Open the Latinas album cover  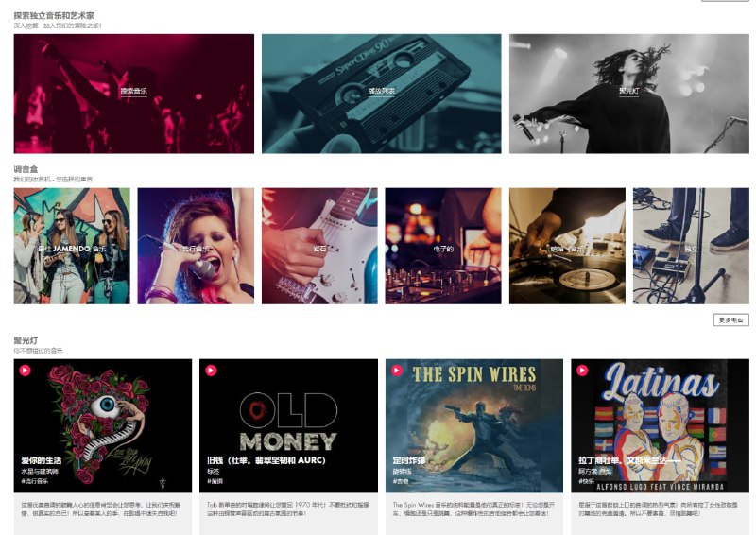660,425
